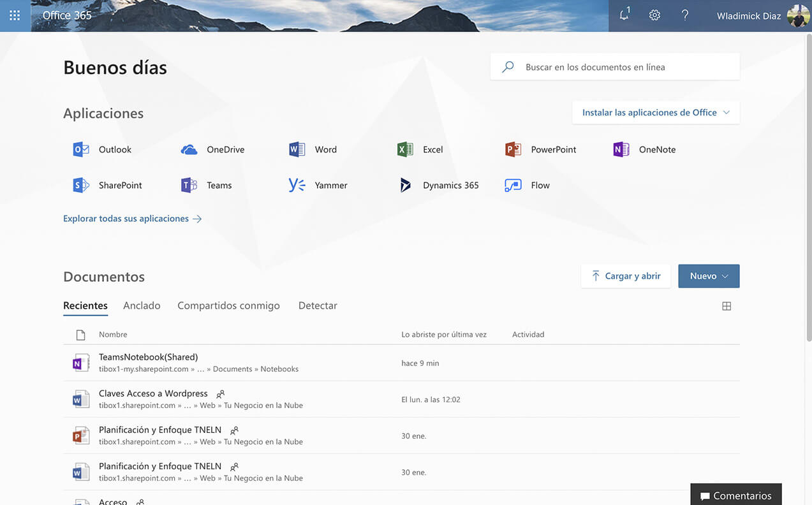Launch the Flow app icon
Image resolution: width=812 pixels, height=505 pixels.
click(x=513, y=185)
